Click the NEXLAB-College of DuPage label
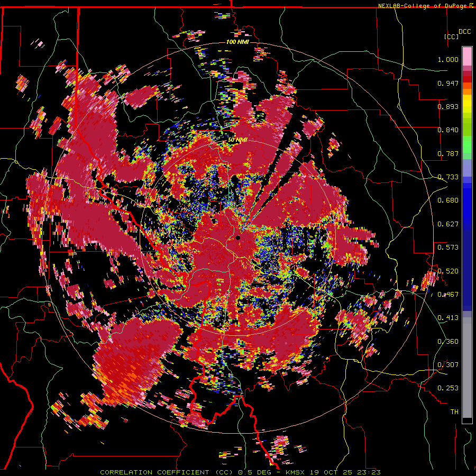The width and height of the screenshot is (476, 476). click(x=422, y=6)
